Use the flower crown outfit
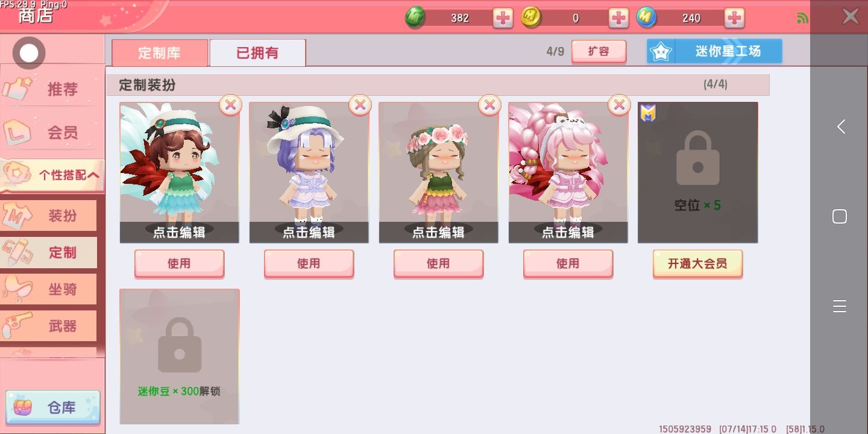Screen dimensions: 868x434 pyautogui.click(x=438, y=263)
